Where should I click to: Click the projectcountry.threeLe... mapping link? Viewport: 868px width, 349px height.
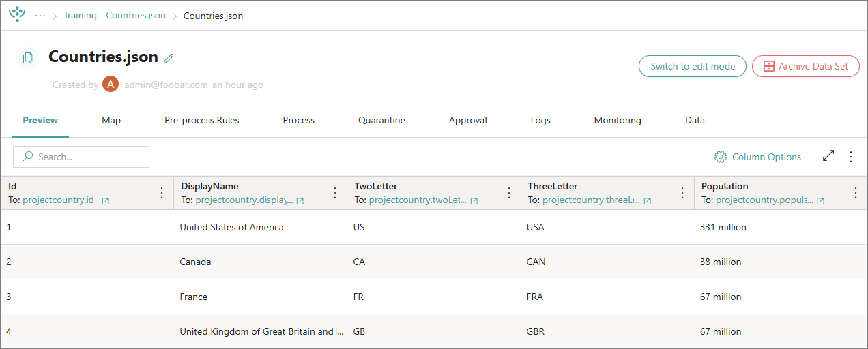click(x=592, y=200)
